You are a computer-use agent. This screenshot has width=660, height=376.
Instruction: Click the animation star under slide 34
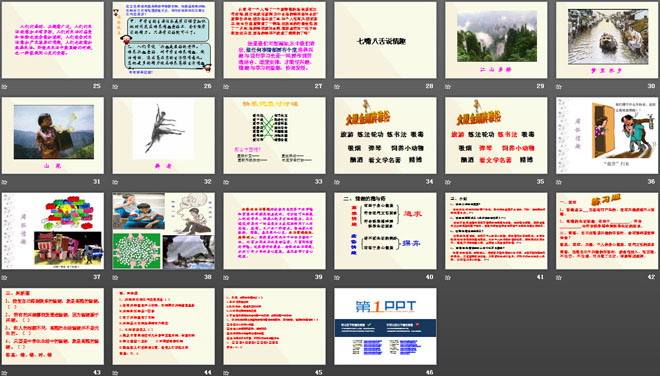[337, 182]
